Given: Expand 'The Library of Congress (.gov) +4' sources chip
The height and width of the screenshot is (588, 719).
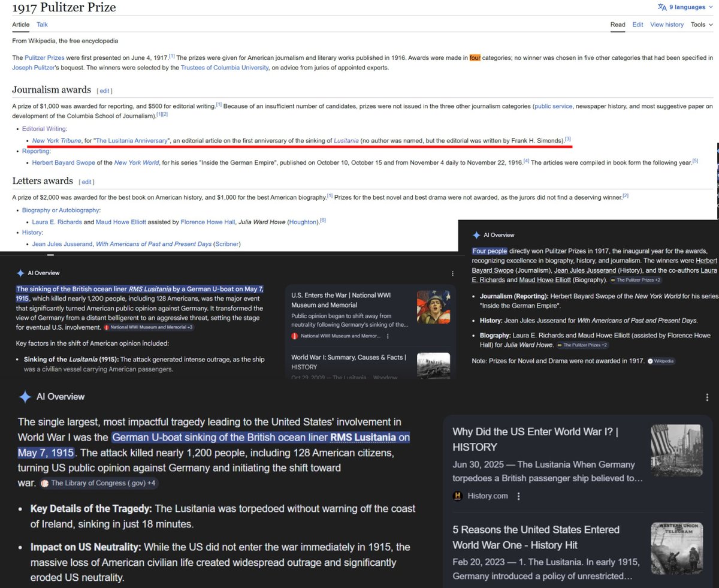Looking at the screenshot, I should [99, 483].
